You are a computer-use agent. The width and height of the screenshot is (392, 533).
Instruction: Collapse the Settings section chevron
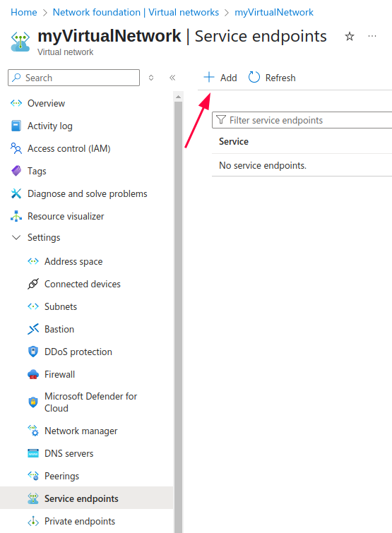click(16, 237)
